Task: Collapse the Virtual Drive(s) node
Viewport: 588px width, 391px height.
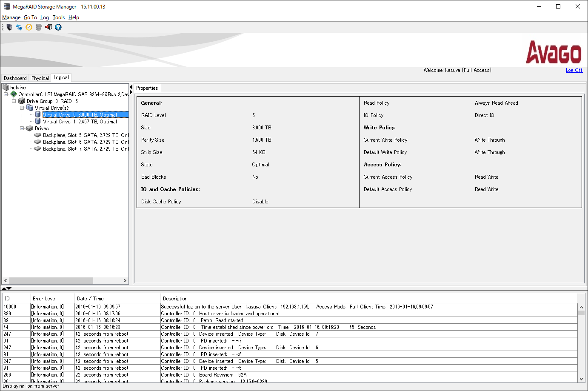Action: 22,108
